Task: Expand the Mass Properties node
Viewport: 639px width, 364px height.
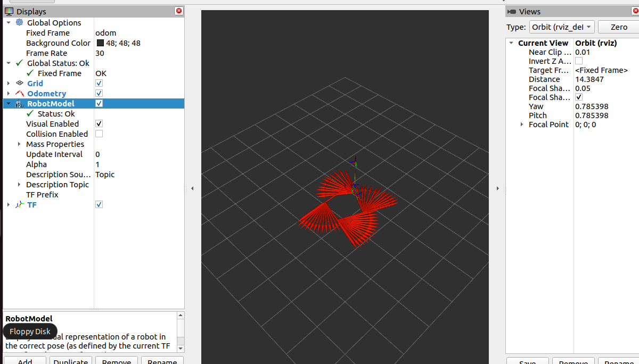Action: coord(19,144)
